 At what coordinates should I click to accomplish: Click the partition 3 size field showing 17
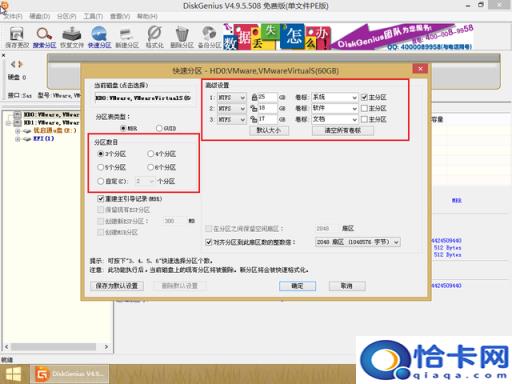point(268,119)
